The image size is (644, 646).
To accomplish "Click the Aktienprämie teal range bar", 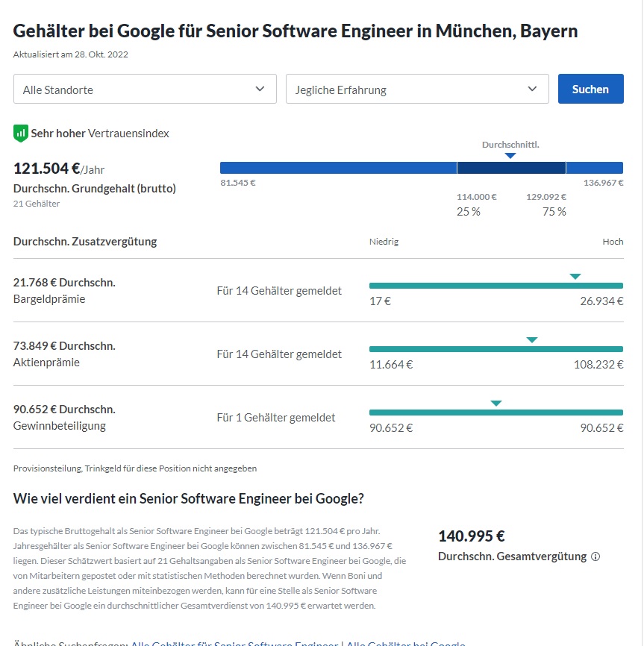I will click(x=496, y=349).
